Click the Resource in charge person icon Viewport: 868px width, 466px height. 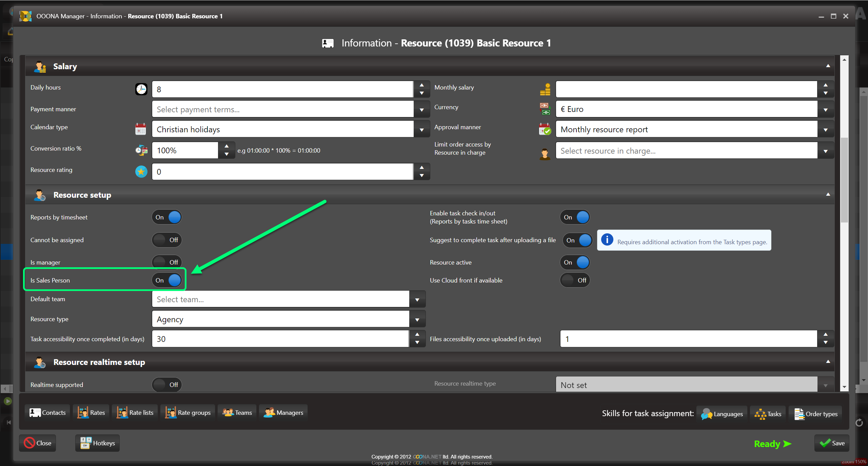point(545,154)
